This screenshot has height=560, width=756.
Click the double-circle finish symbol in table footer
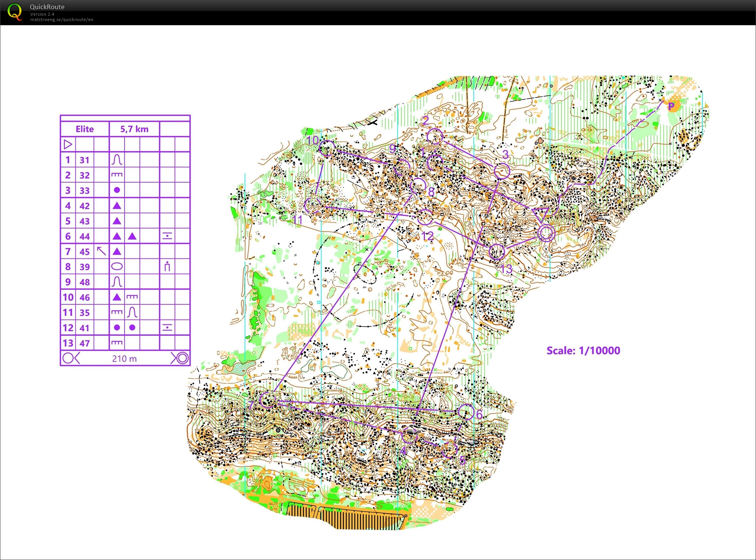point(182,358)
